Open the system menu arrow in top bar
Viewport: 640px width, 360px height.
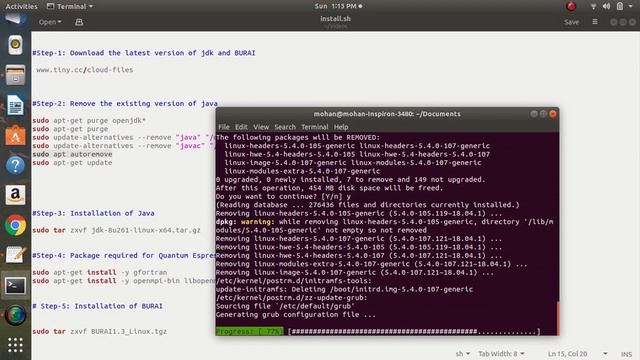point(631,7)
